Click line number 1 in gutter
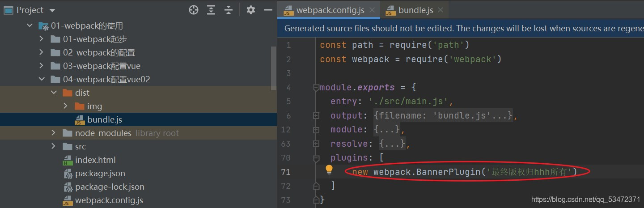 tap(288, 45)
